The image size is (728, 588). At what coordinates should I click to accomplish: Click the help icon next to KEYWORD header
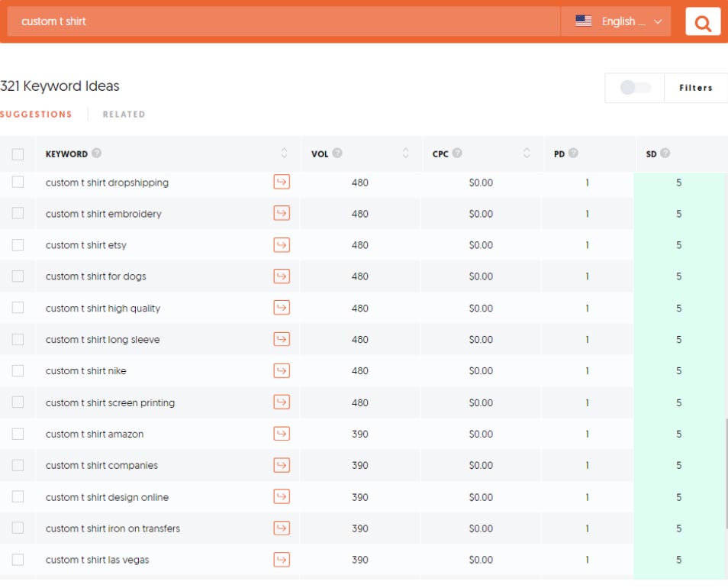pyautogui.click(x=96, y=153)
